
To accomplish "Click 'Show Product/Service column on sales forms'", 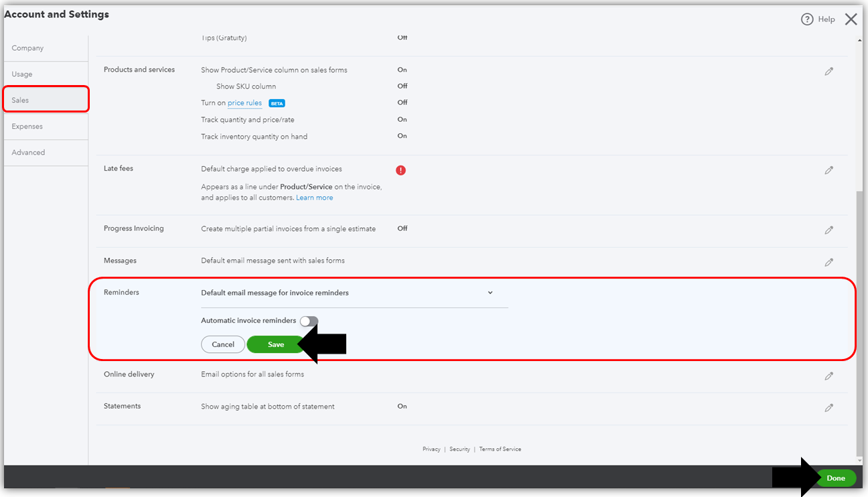I will (x=274, y=70).
